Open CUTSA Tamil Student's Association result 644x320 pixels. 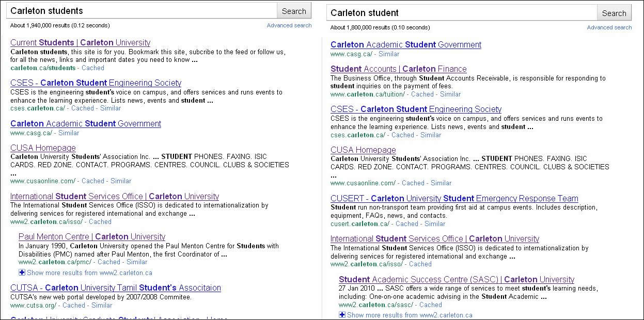[115, 287]
